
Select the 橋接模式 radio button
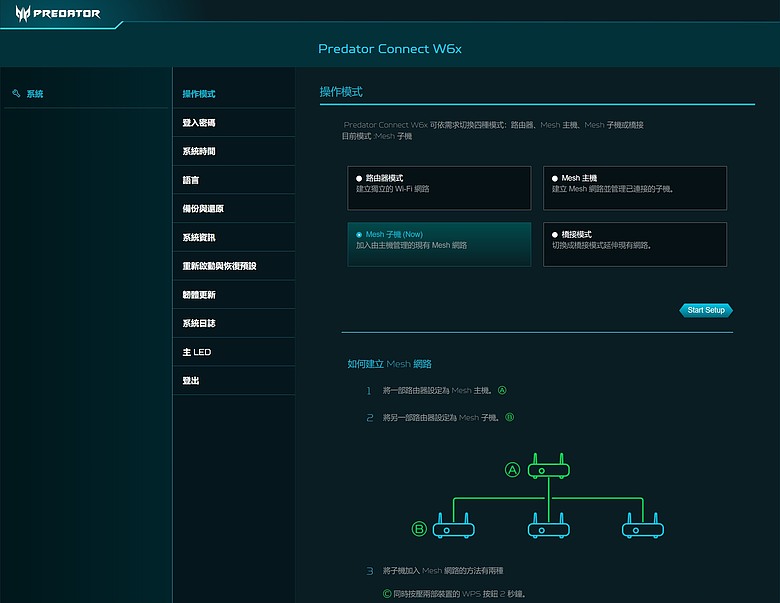(x=555, y=235)
